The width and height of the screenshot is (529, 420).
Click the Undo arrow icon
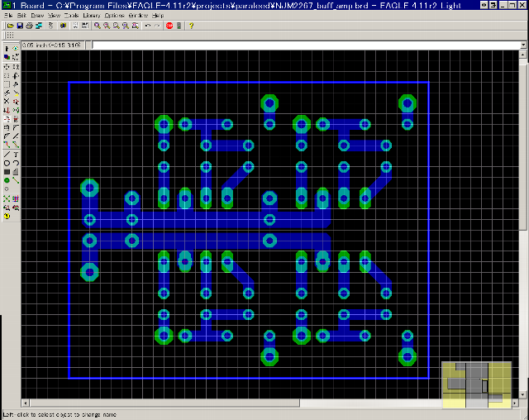click(x=147, y=26)
